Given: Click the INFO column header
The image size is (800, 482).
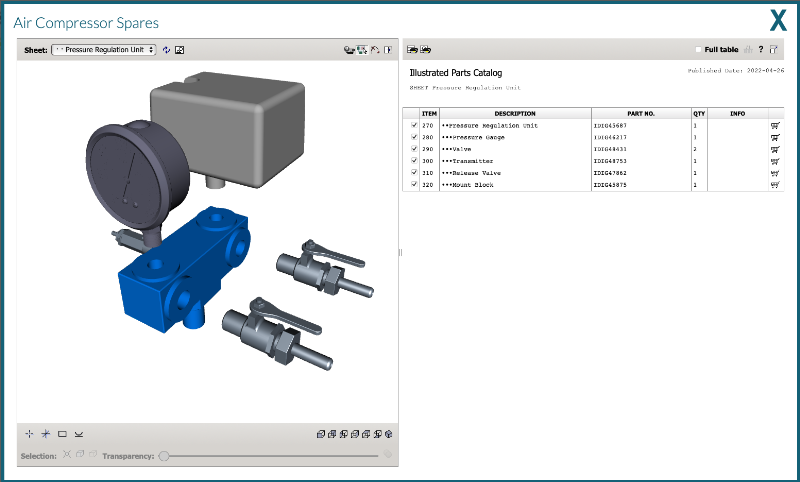Looking at the screenshot, I should pos(737,113).
